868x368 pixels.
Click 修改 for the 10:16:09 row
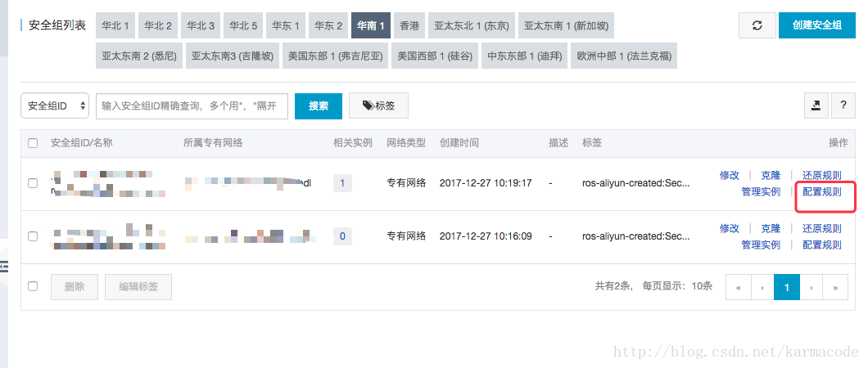pyautogui.click(x=729, y=228)
